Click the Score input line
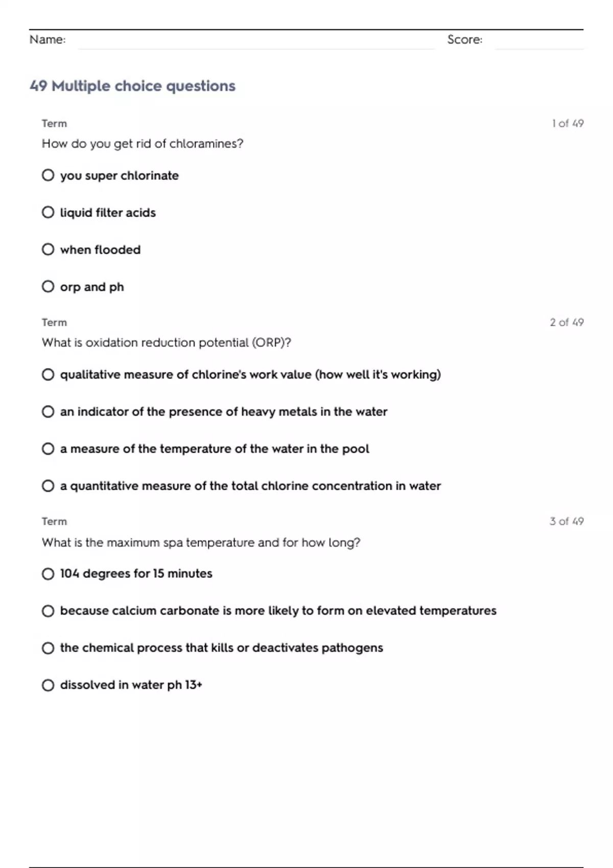 pyautogui.click(x=539, y=41)
